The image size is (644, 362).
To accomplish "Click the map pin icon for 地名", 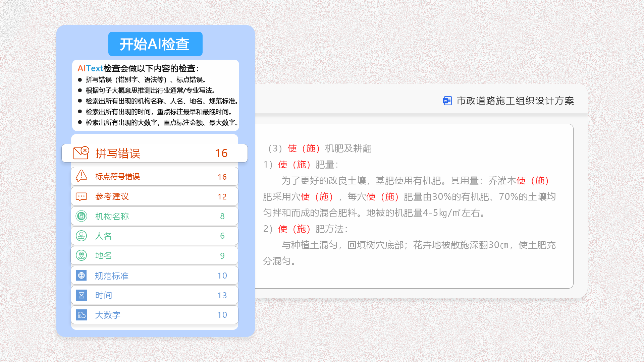I will (x=81, y=255).
